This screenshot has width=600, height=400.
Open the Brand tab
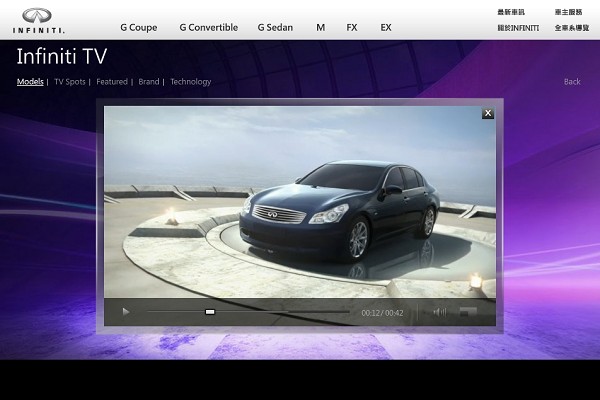(149, 82)
